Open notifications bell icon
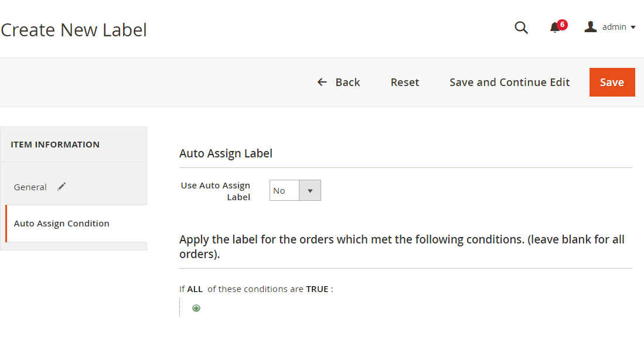Image resolution: width=644 pixels, height=357 pixels. [x=555, y=28]
